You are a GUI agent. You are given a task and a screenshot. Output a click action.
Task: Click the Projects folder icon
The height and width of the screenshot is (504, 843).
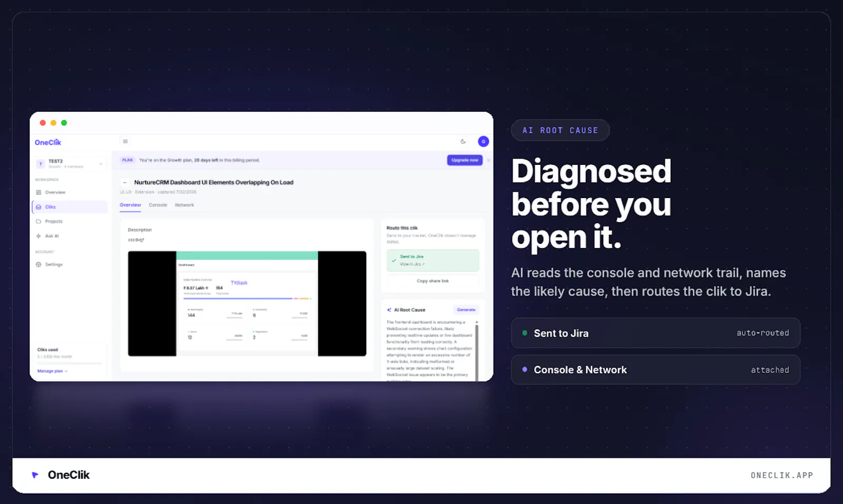pos(38,221)
